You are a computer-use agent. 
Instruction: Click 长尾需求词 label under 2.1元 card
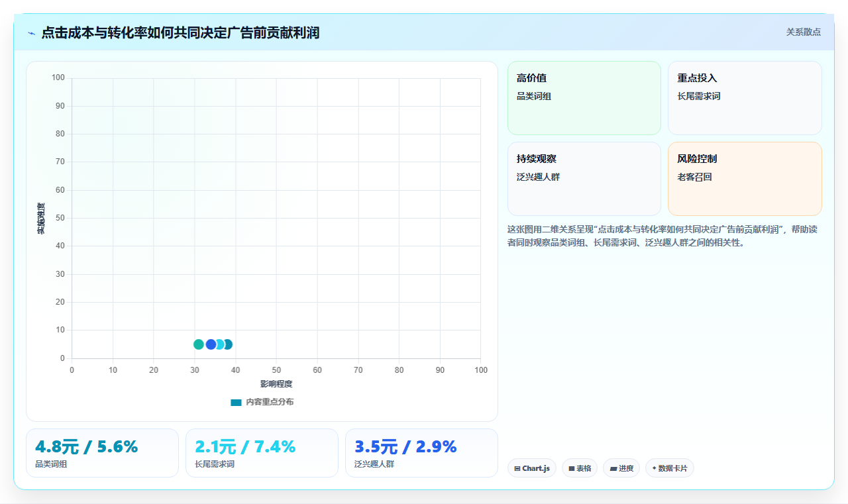pos(215,464)
